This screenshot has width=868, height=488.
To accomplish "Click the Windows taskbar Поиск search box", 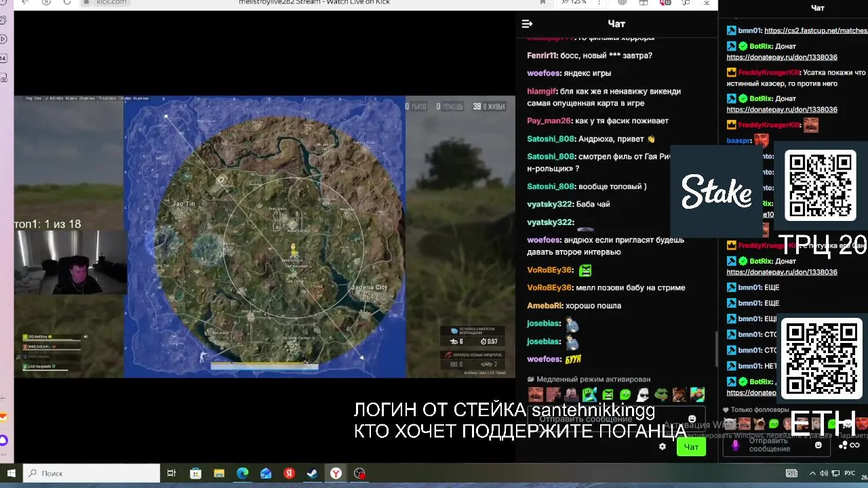I will [x=92, y=473].
